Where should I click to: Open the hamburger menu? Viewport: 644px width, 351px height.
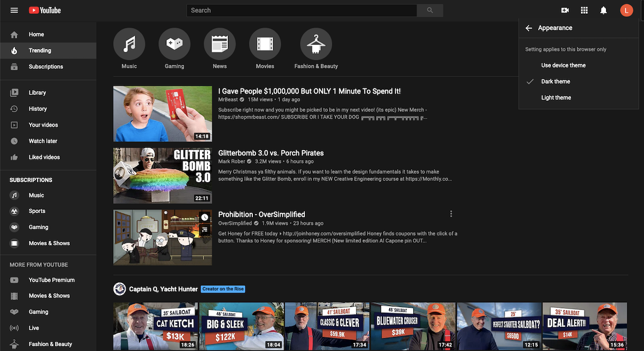click(x=14, y=10)
